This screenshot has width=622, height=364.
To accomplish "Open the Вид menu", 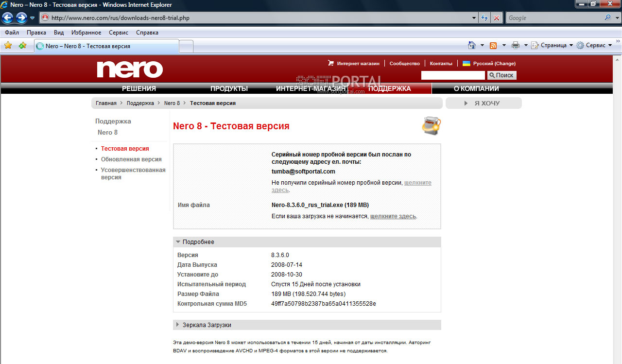I will 59,33.
